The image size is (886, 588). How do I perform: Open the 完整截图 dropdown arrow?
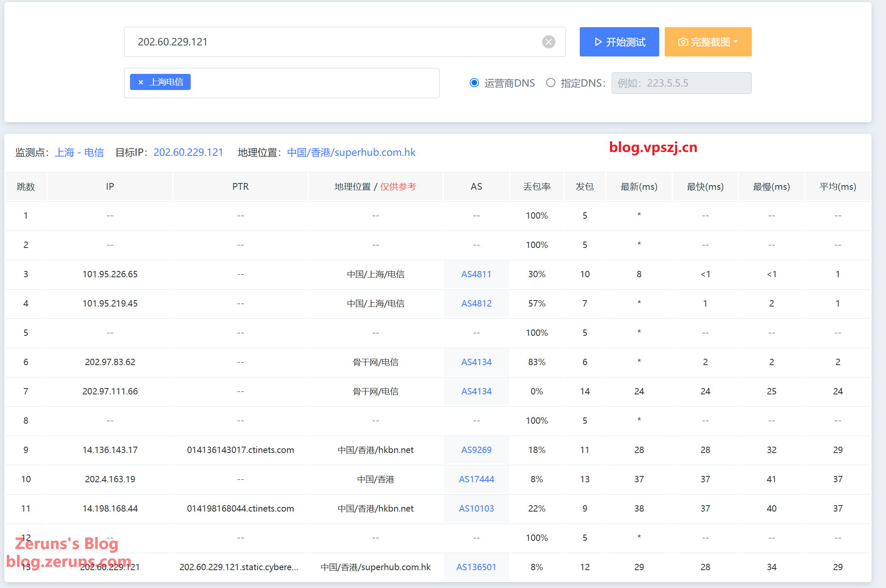pos(736,42)
